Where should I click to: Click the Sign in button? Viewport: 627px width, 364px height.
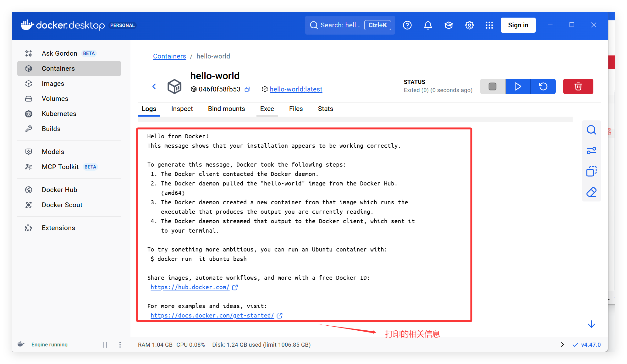click(518, 25)
